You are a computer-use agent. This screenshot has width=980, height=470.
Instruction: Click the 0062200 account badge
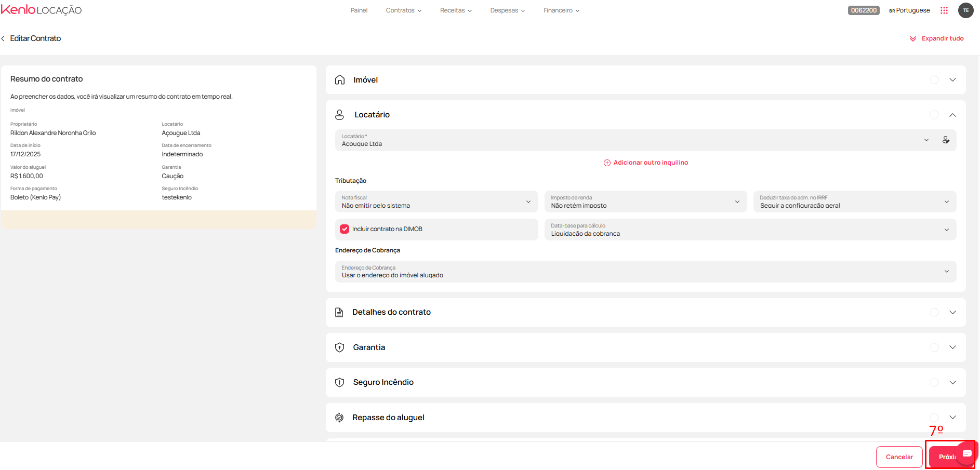(x=864, y=10)
